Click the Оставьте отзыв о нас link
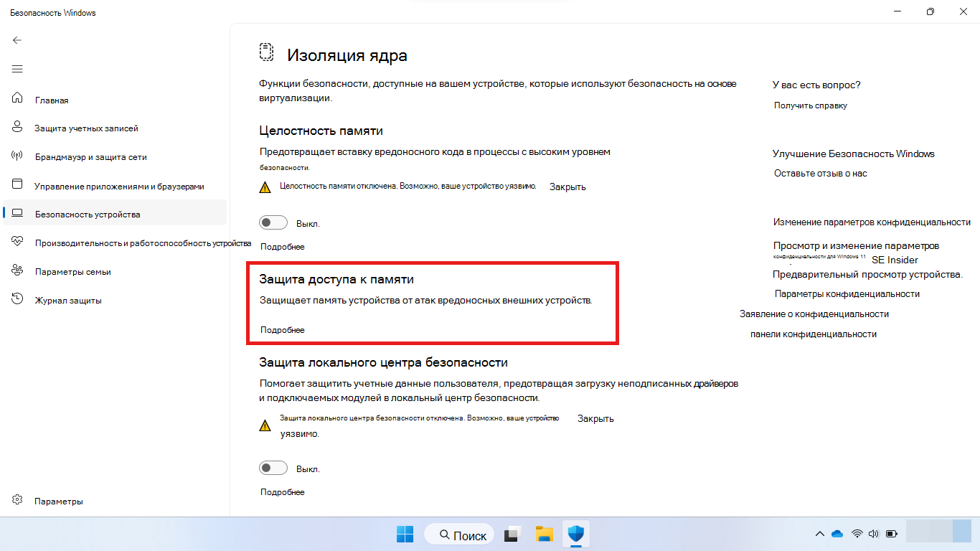 (x=821, y=174)
